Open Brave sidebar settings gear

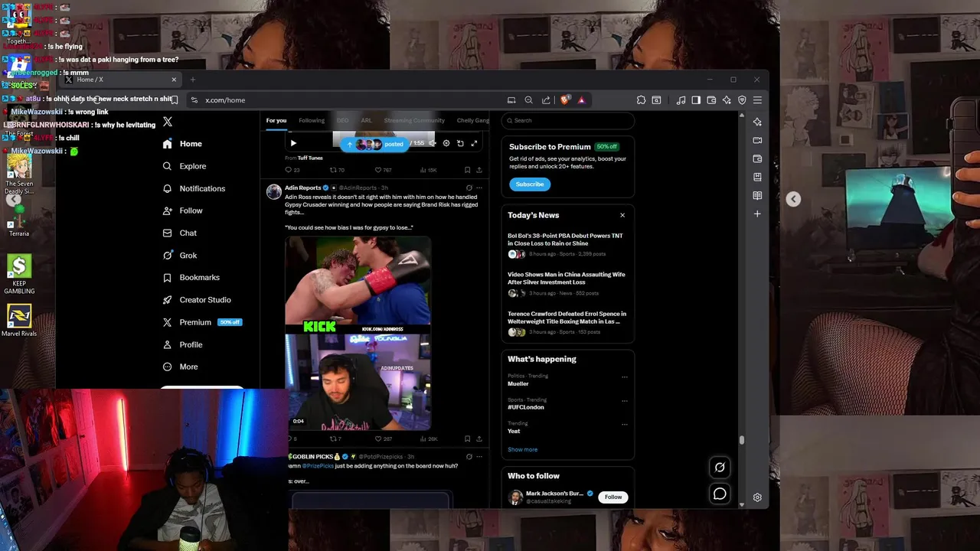coord(757,497)
